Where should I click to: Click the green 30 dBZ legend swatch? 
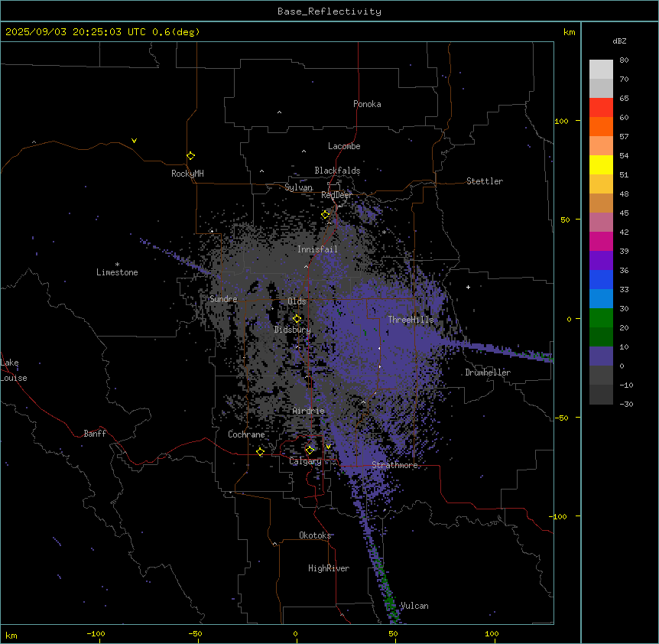(x=601, y=318)
